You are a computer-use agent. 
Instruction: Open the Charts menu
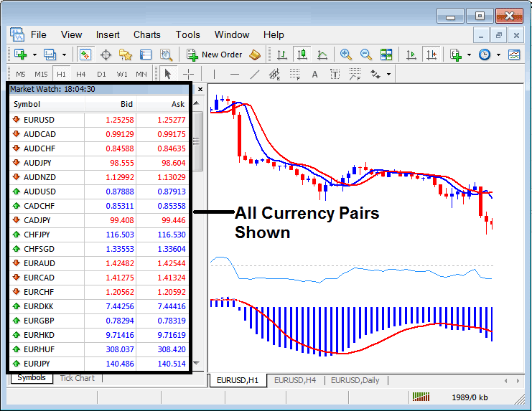146,34
